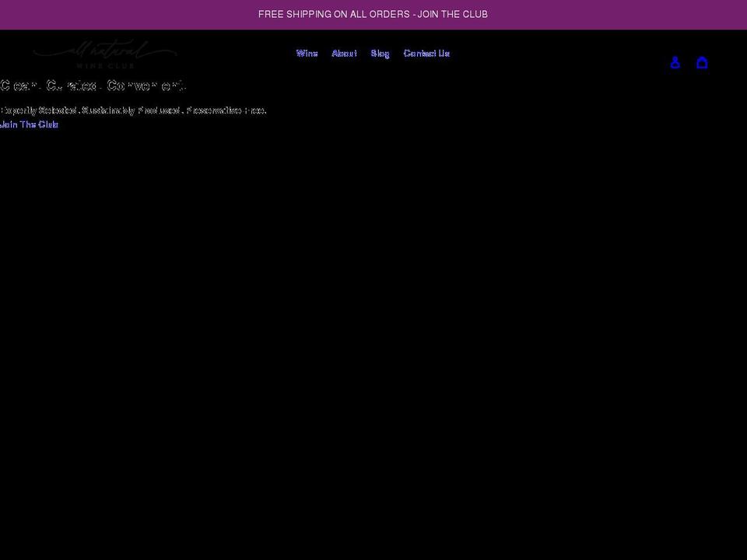This screenshot has height=560, width=747.
Task: Click the All Natural Wine Club logo
Action: (x=105, y=54)
